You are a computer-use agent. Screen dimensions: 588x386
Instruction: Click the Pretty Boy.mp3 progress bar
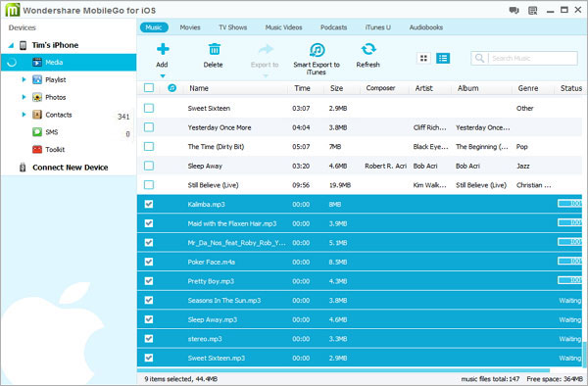pos(569,280)
